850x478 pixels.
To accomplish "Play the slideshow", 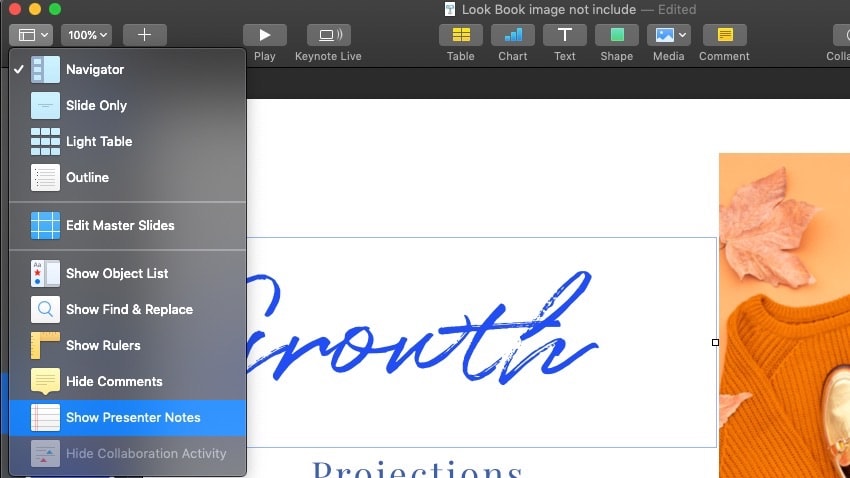I will [265, 35].
